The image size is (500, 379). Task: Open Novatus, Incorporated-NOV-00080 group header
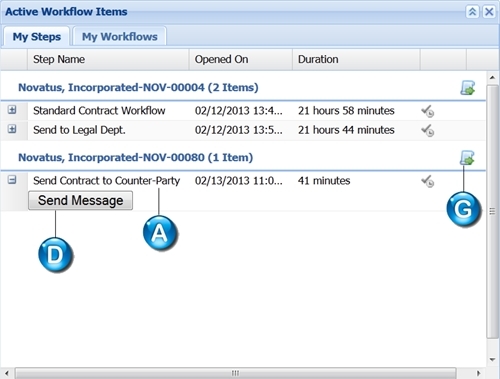pyautogui.click(x=135, y=157)
